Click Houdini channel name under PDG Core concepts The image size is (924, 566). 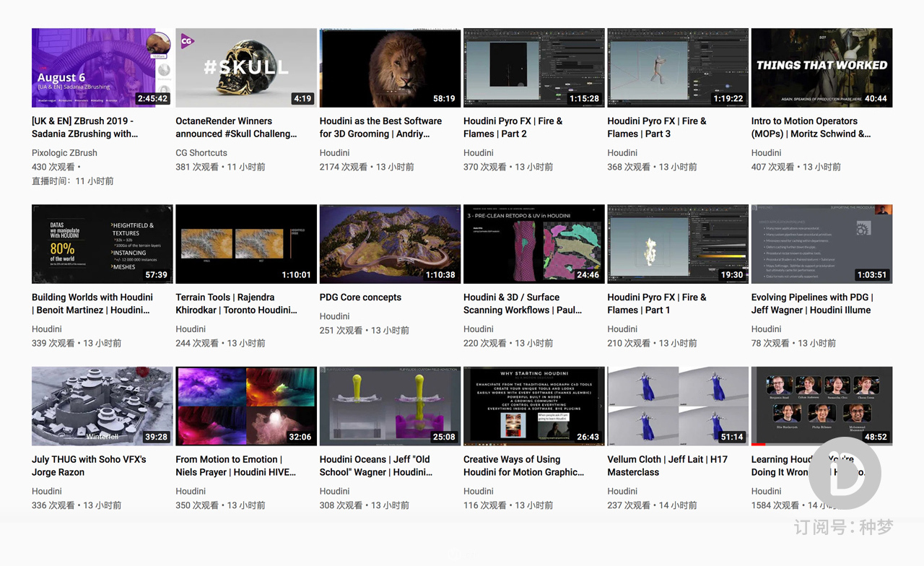pyautogui.click(x=335, y=316)
